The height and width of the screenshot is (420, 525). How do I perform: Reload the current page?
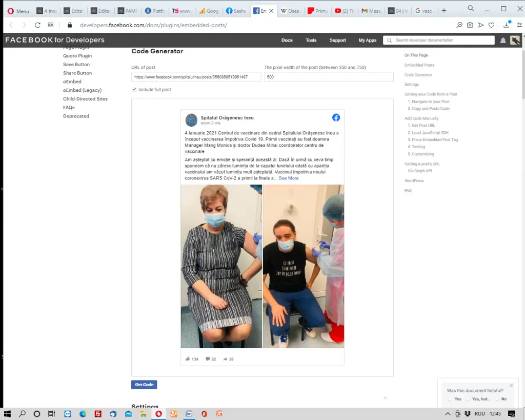point(37,25)
